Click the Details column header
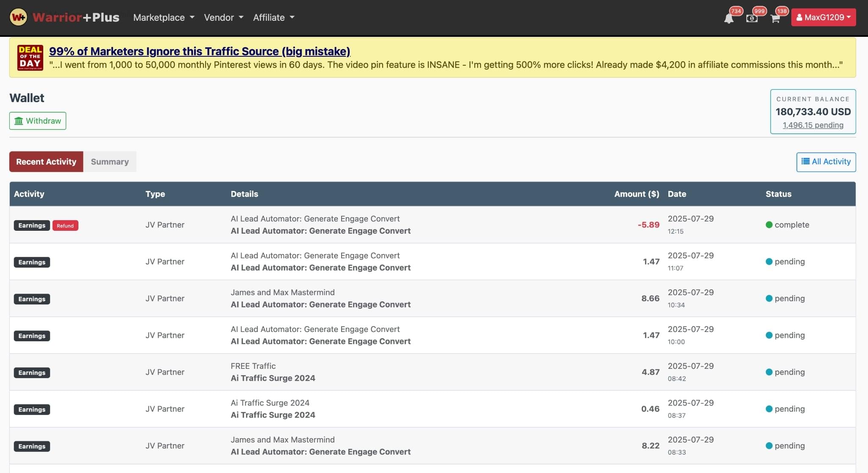This screenshot has height=473, width=868. click(x=244, y=194)
